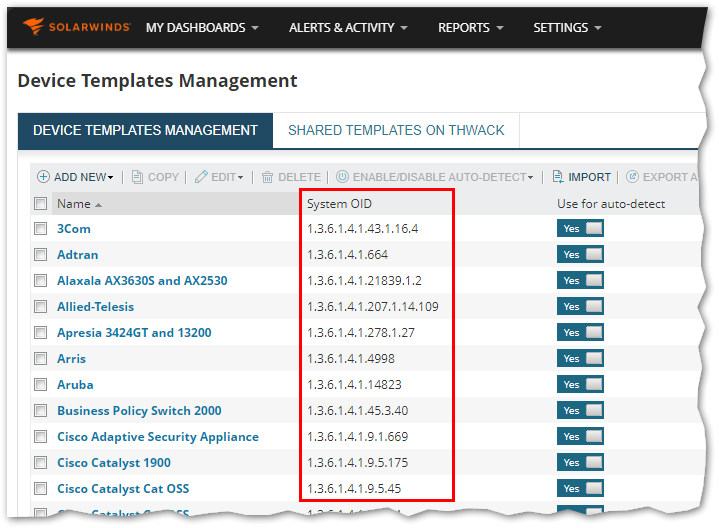Click the Export icon
The image size is (719, 528).
(x=632, y=177)
